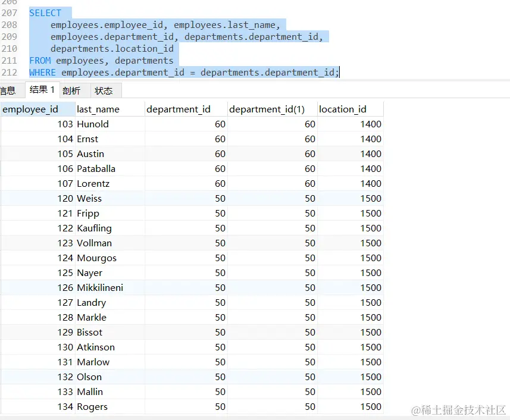Select the cell with last name Kaufling
Image resolution: width=510 pixels, height=420 pixels.
[110, 228]
